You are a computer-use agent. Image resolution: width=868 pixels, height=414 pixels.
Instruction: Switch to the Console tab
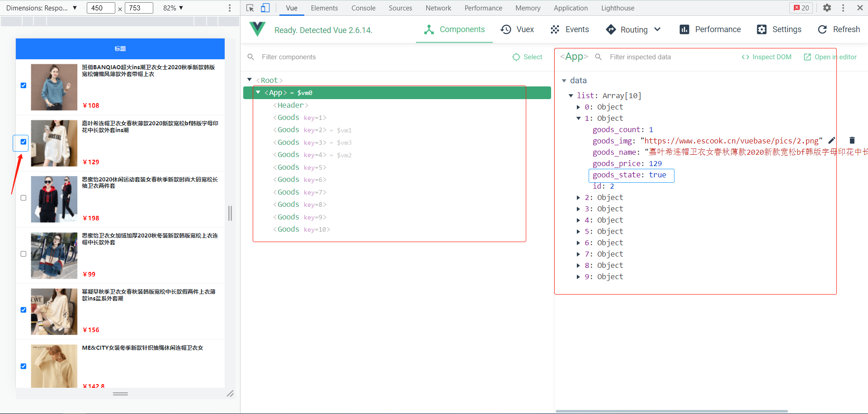coord(363,8)
